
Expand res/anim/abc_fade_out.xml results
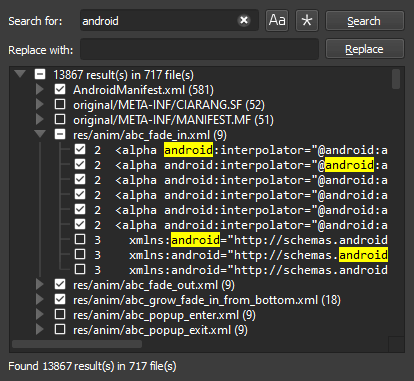click(x=40, y=284)
